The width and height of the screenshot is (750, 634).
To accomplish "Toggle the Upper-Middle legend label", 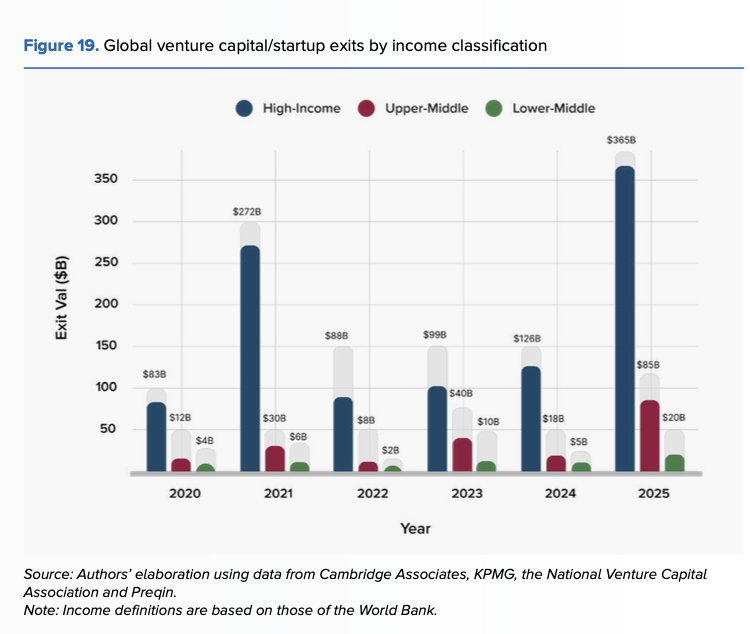I will [427, 108].
